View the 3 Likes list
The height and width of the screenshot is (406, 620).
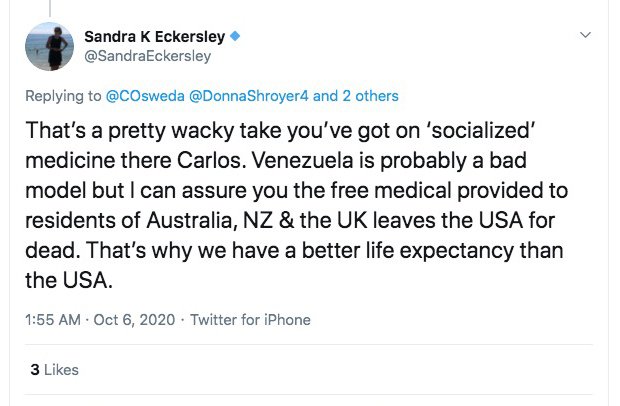pyautogui.click(x=55, y=369)
